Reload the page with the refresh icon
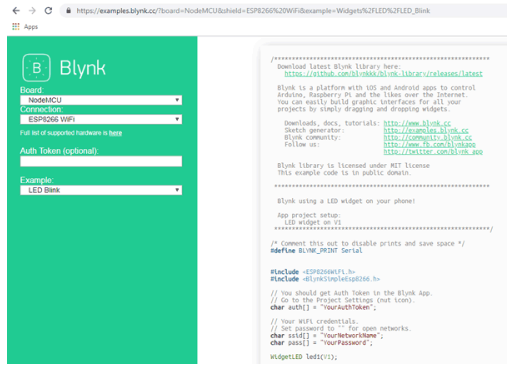Viewport: 514px width, 372px height. pyautogui.click(x=48, y=11)
